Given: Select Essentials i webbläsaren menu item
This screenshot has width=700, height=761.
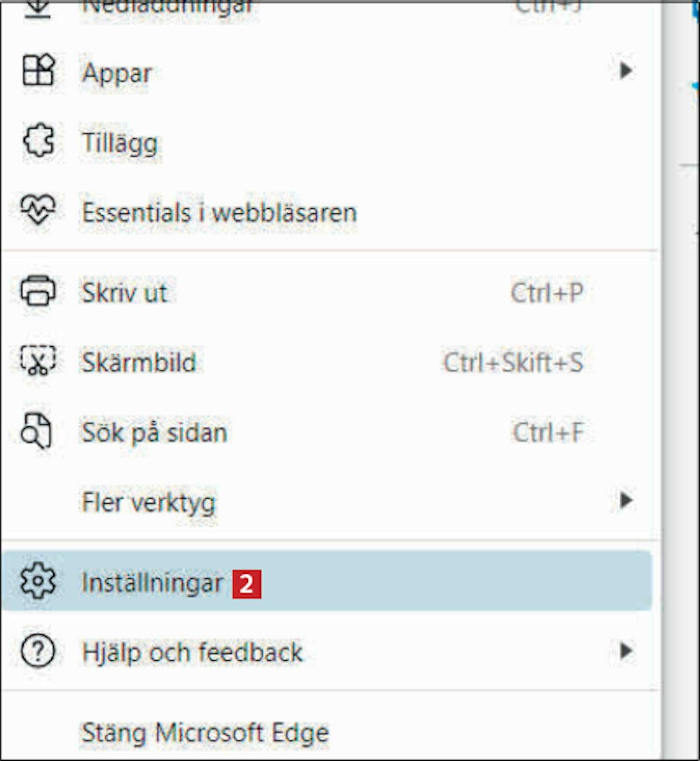Looking at the screenshot, I should pyautogui.click(x=219, y=212).
